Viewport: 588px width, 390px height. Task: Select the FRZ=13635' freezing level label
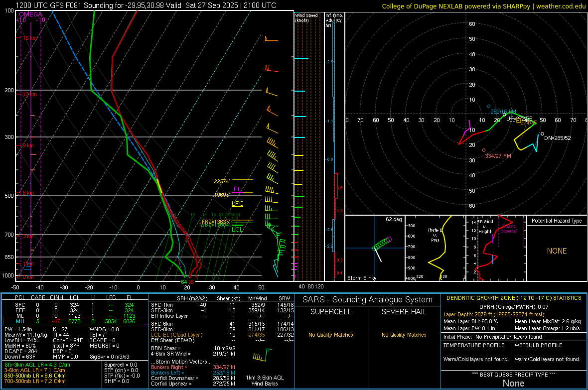click(216, 222)
